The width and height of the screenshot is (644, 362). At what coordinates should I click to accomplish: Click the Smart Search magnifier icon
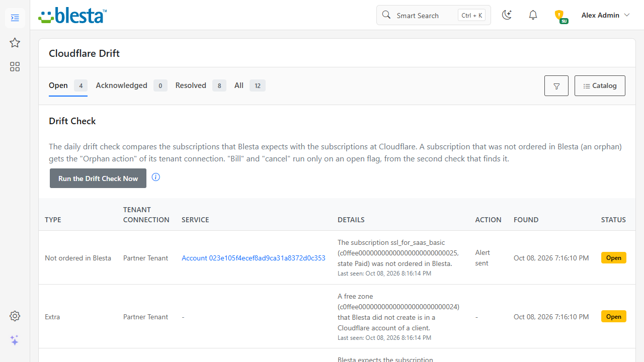(386, 15)
